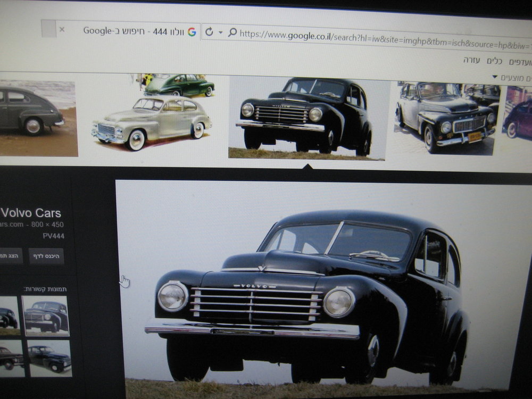The image size is (532, 399).
Task: Click the browser refresh icon
Action: click(209, 31)
